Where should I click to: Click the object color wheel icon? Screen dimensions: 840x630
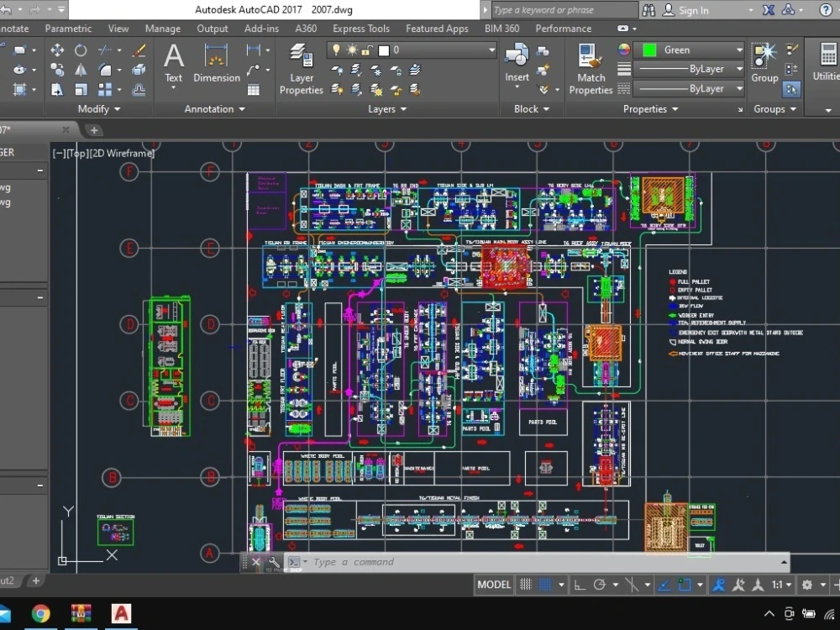624,50
